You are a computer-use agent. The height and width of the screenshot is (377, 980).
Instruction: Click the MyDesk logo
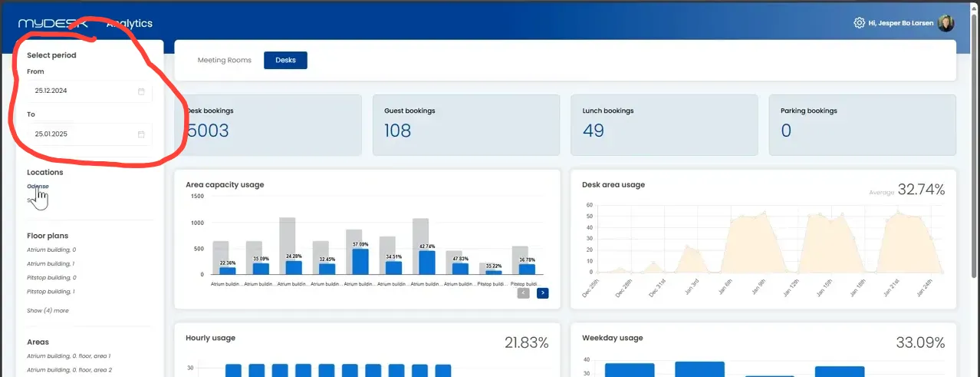tap(53, 24)
